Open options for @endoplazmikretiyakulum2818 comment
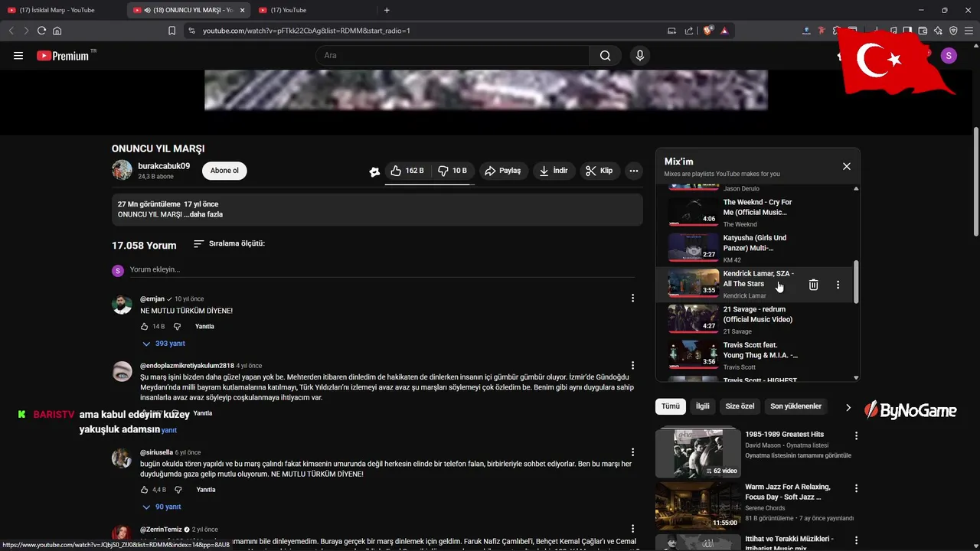 point(632,365)
